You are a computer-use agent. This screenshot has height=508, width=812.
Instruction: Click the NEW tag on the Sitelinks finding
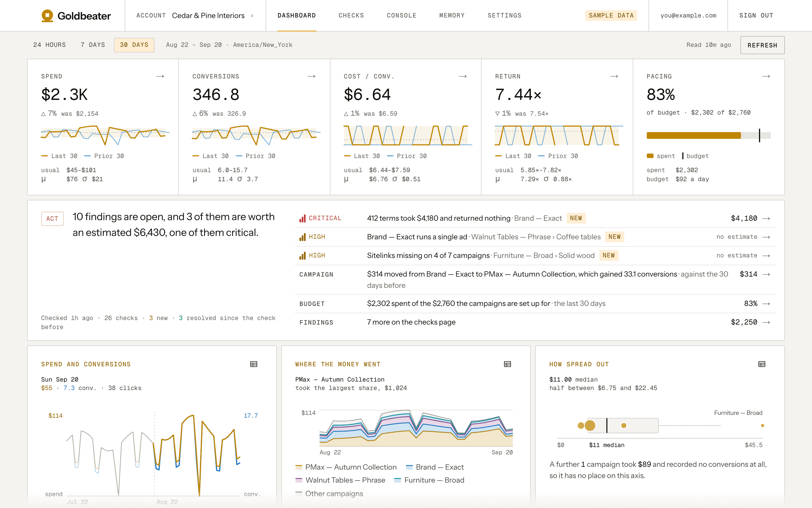point(609,256)
